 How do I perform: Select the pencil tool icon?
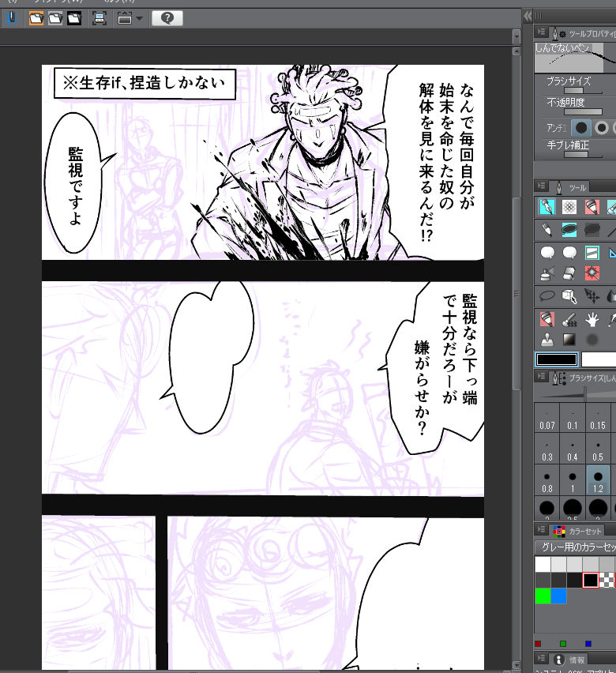[547, 229]
